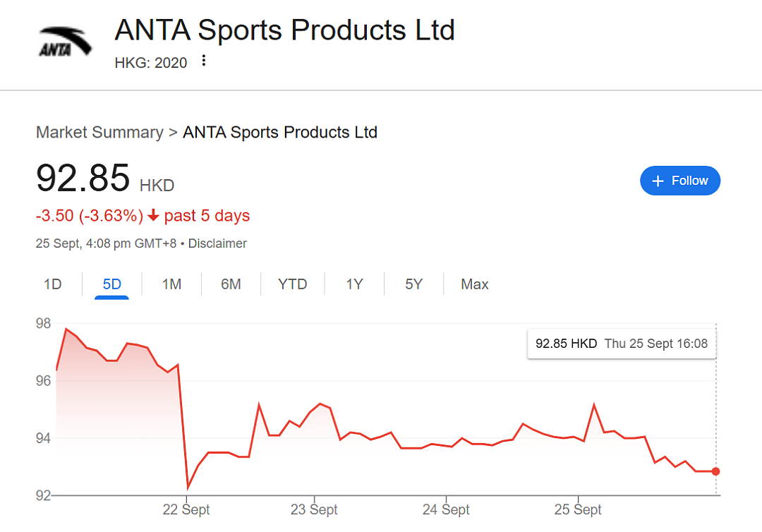Select the YTD chart range tab
The image size is (762, 532).
coord(293,284)
